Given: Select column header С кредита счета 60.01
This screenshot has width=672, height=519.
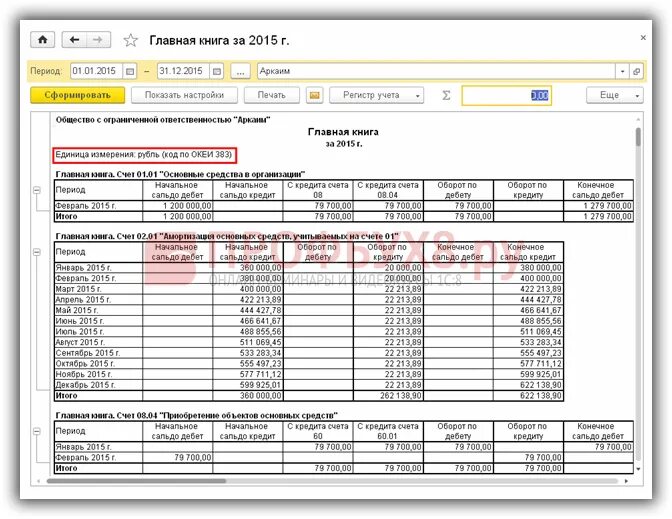Looking at the screenshot, I should pos(388,431).
